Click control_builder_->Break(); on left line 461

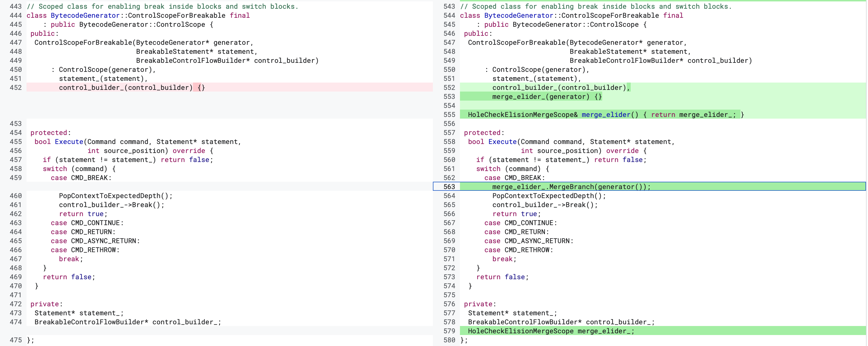[111, 205]
